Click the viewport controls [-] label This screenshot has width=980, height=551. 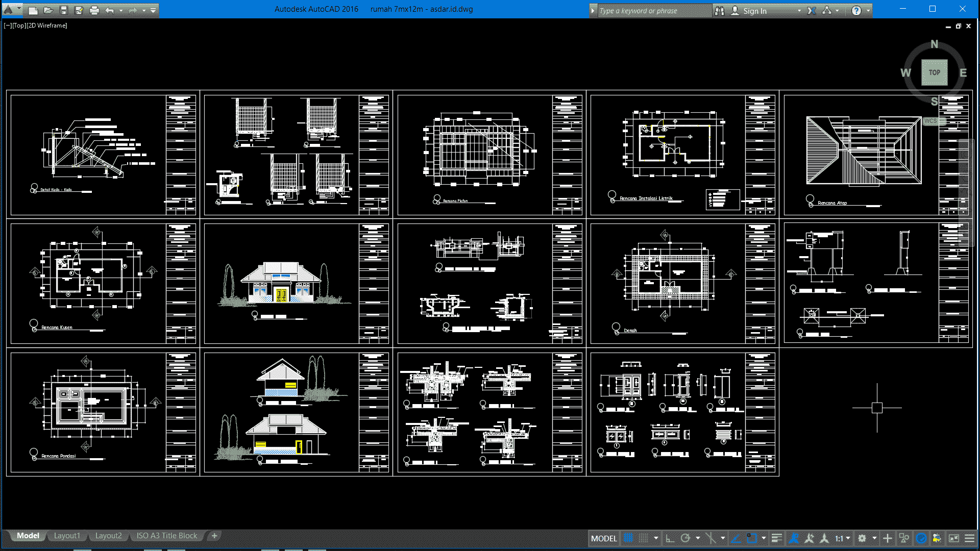coord(8,26)
